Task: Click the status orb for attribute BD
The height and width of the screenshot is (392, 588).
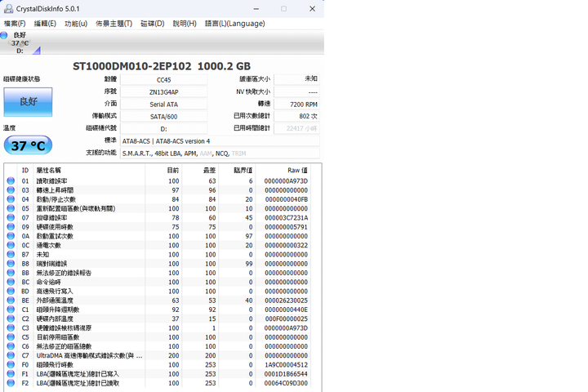Action: pyautogui.click(x=11, y=291)
